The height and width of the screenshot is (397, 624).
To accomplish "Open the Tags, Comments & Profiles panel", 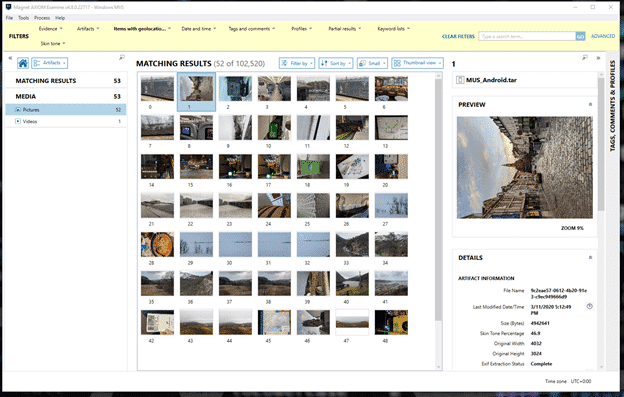I will (x=612, y=106).
